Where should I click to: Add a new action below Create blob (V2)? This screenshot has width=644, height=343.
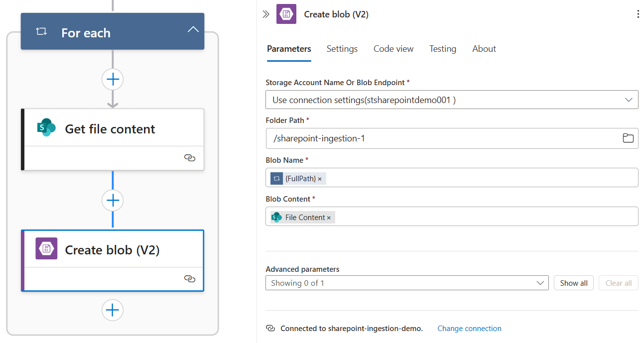[113, 310]
